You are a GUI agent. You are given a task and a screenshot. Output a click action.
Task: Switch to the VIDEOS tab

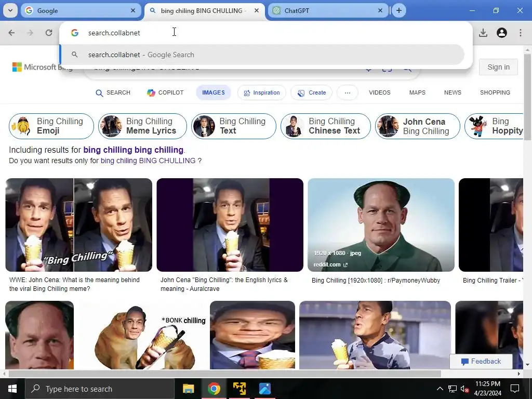[x=380, y=92]
